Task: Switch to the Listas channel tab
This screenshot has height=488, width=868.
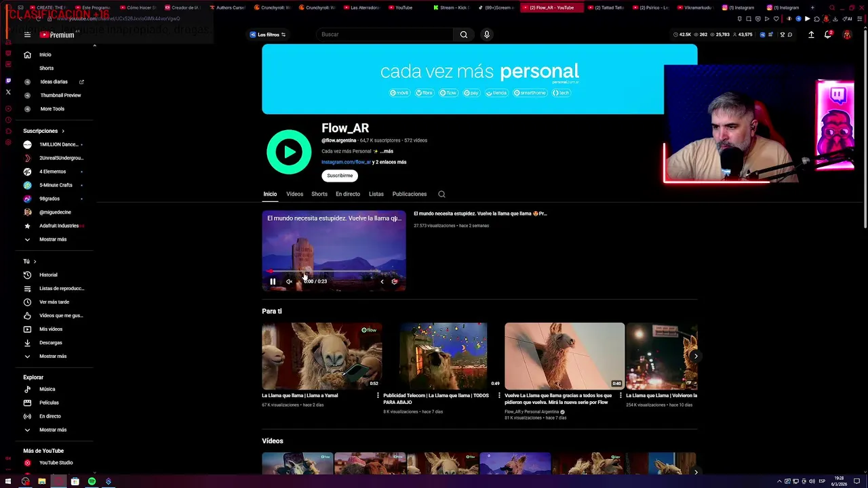Action: point(376,194)
